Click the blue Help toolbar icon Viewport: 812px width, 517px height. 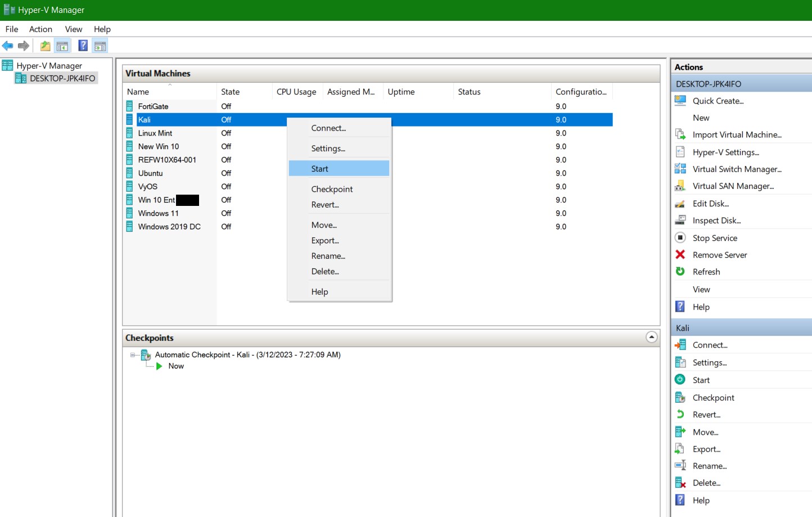click(83, 46)
